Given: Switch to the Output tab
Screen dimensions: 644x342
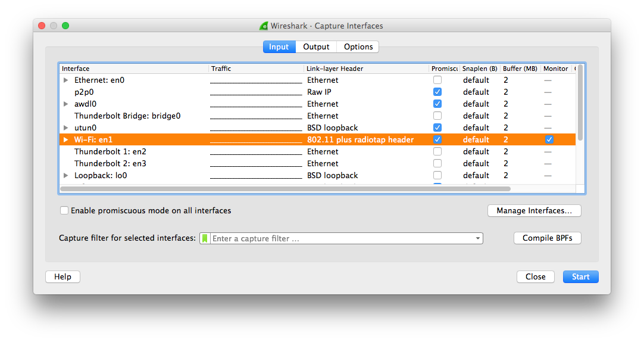Looking at the screenshot, I should [316, 47].
